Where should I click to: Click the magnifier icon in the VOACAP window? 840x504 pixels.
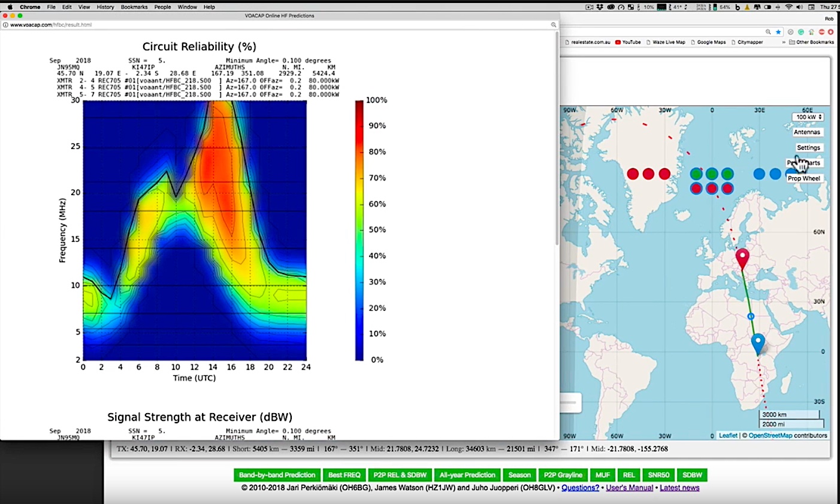pos(554,25)
